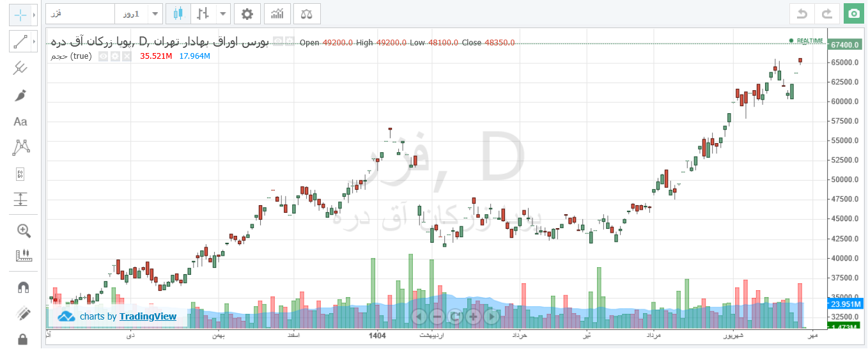Screen dimensions: 868x356
Task: Choose the pitchfork drawing tool
Action: [20, 68]
